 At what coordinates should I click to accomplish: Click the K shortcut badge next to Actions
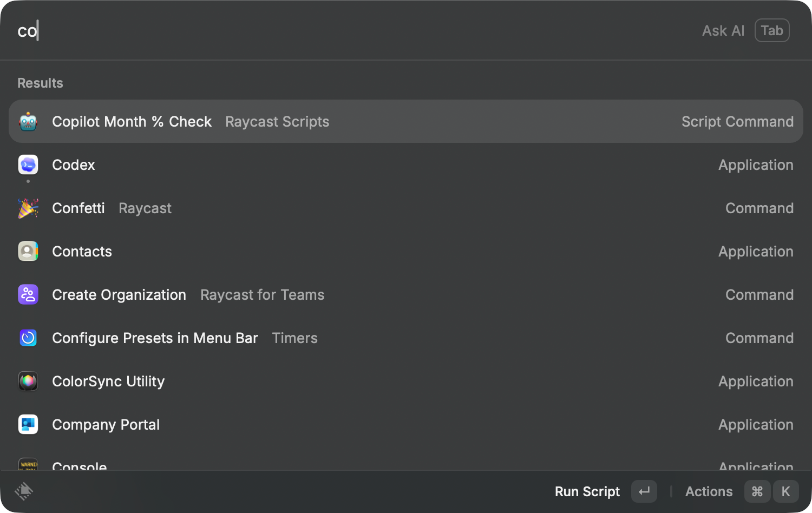[785, 491]
